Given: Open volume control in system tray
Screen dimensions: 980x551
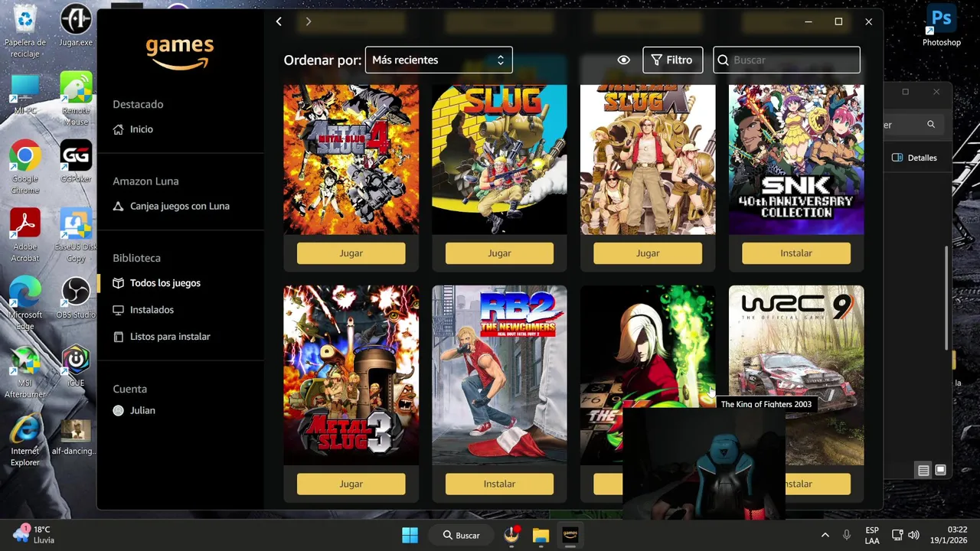Looking at the screenshot, I should 913,535.
